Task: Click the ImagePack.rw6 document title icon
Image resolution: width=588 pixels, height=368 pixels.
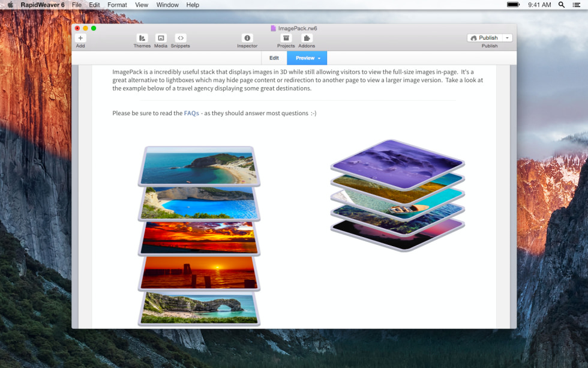Action: click(x=274, y=28)
